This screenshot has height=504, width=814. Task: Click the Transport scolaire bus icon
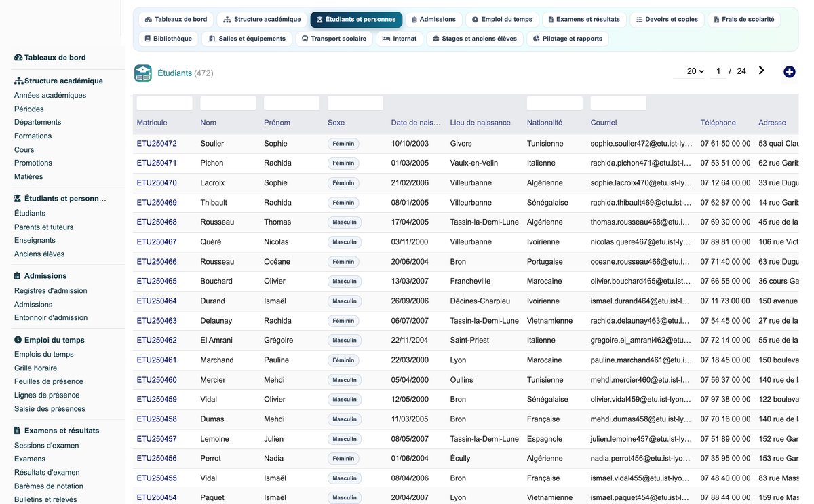click(x=305, y=39)
